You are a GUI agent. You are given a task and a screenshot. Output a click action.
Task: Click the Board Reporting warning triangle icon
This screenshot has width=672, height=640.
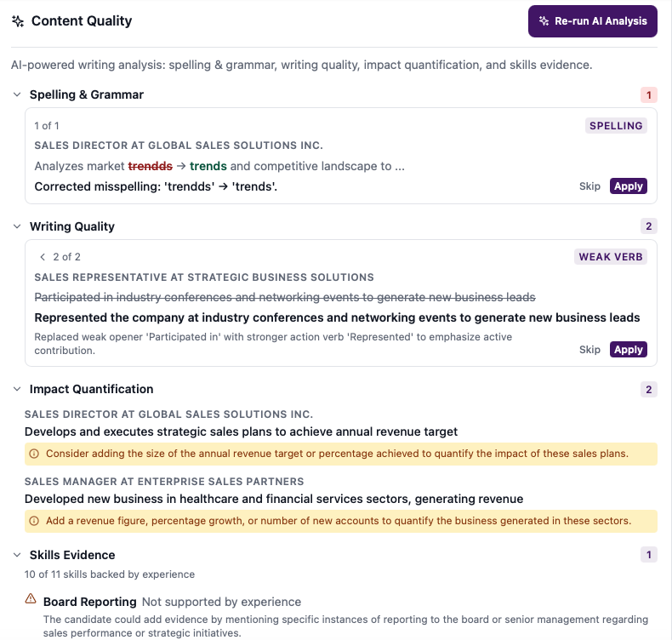pyautogui.click(x=31, y=598)
